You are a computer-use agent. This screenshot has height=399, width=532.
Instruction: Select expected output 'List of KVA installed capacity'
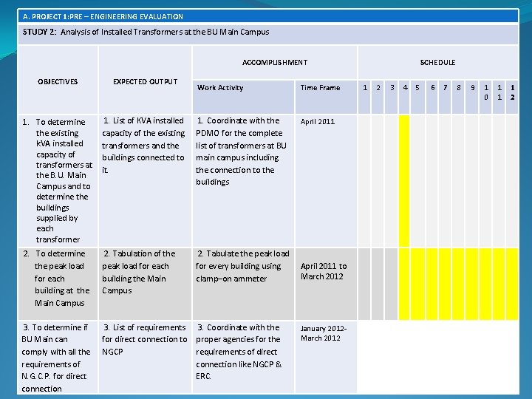(x=146, y=180)
